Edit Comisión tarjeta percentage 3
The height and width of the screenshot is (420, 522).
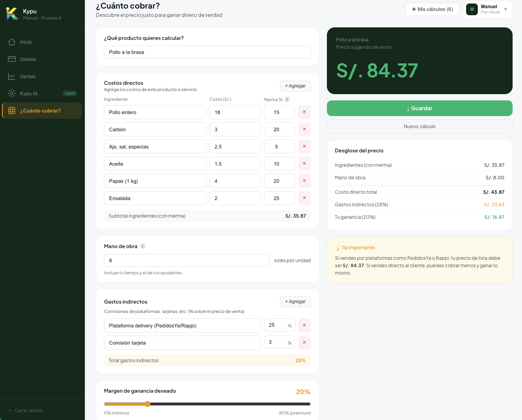(279, 343)
